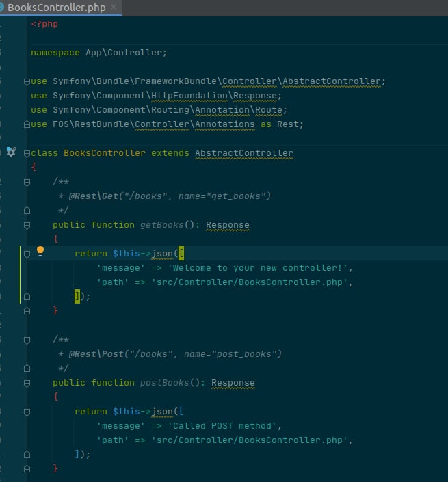Click the extends keyword

coord(170,153)
